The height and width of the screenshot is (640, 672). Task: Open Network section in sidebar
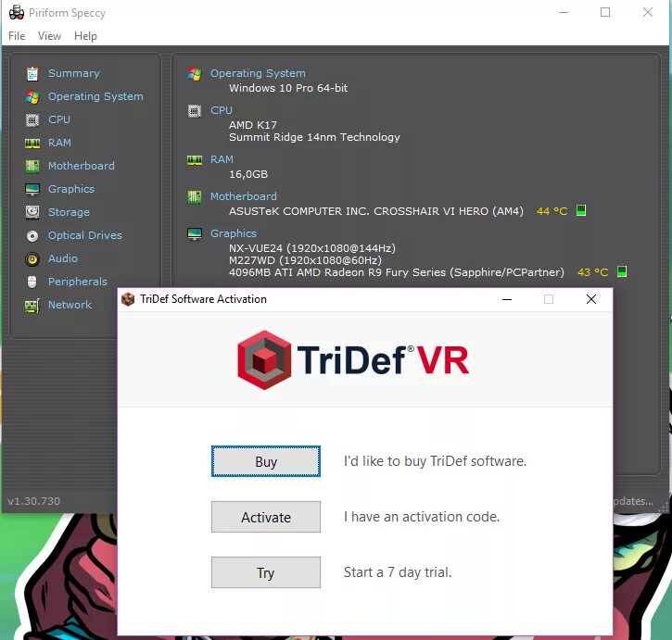pos(70,305)
